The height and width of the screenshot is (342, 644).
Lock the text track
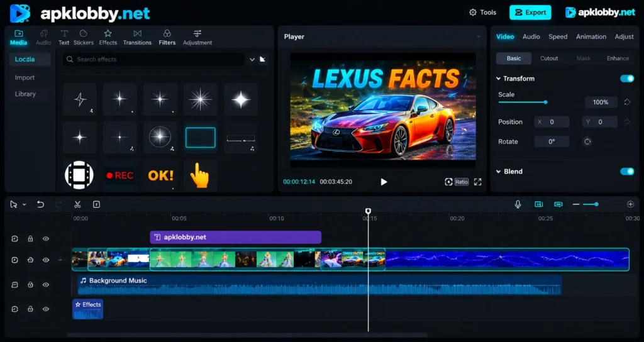point(30,238)
